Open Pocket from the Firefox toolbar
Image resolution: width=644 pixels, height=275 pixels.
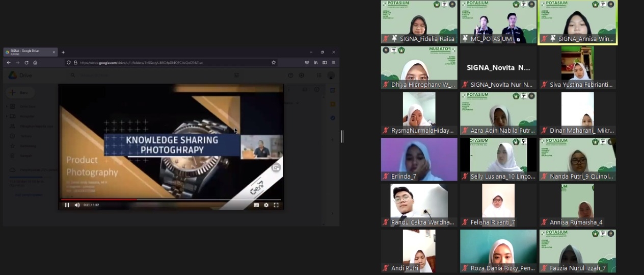coord(307,62)
